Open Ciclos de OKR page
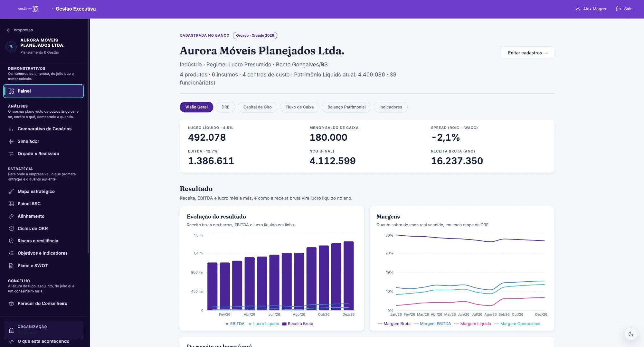Screen dimensions: 644x347 pyautogui.click(x=43, y=229)
